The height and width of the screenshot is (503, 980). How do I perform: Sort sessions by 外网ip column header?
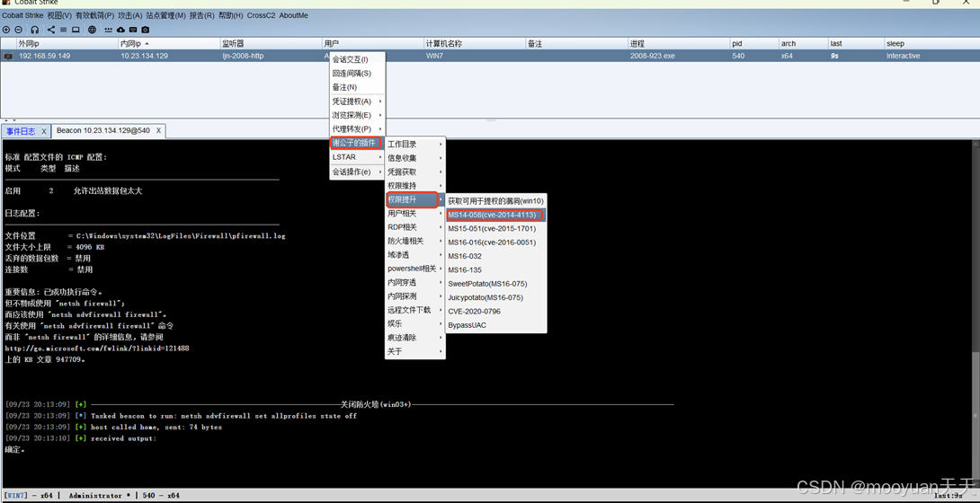(67, 44)
